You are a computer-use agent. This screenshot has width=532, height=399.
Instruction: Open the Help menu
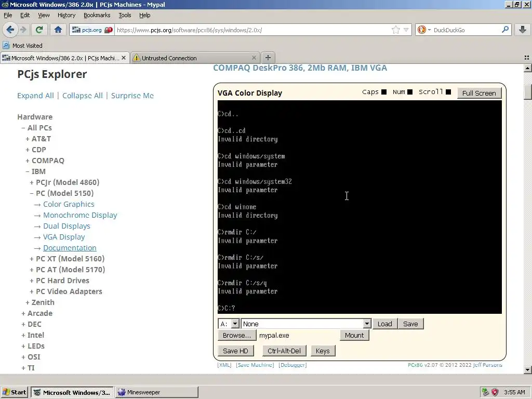point(144,15)
